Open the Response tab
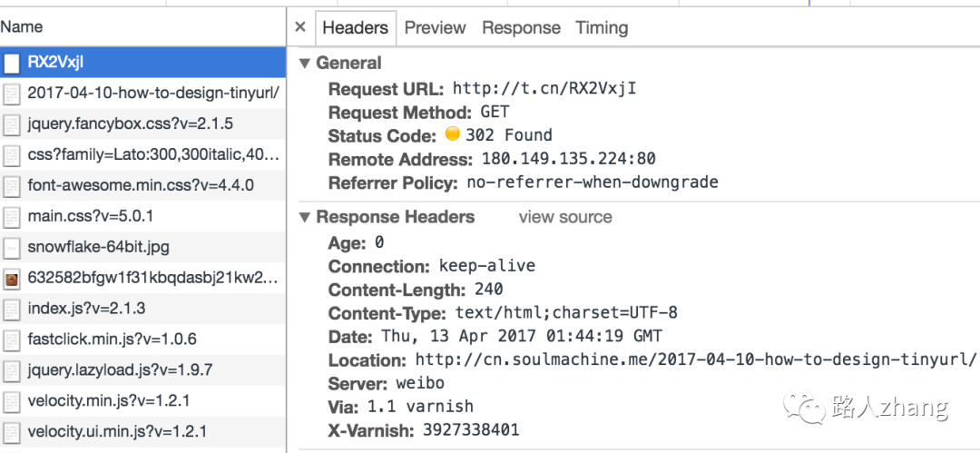The image size is (980, 453). click(x=521, y=28)
